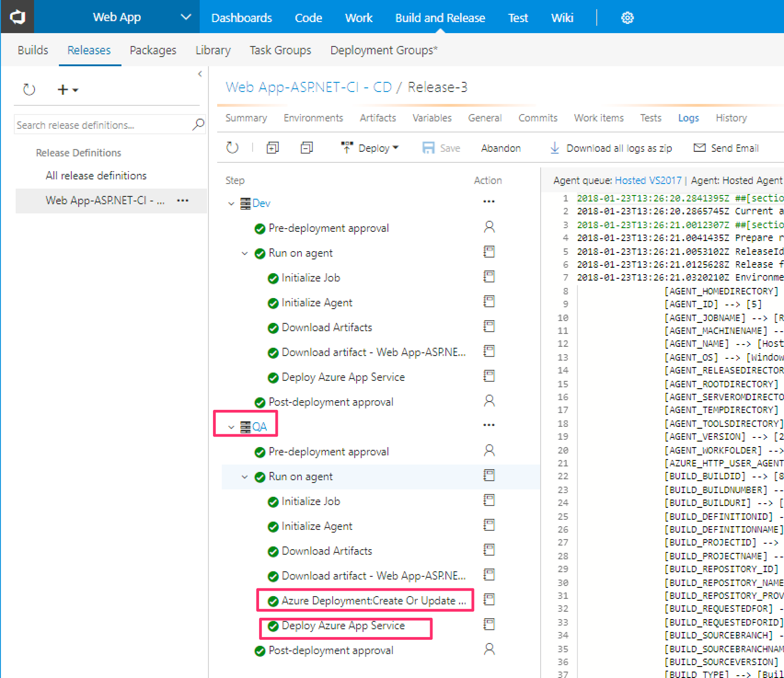Refresh the release logs view
This screenshot has width=784, height=678.
point(232,148)
